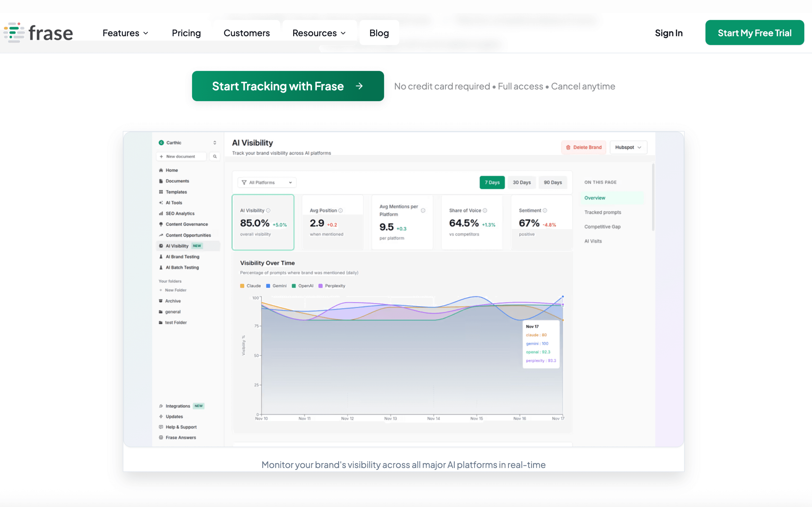Image resolution: width=812 pixels, height=507 pixels.
Task: Click the SEO Analytics bar chart icon
Action: pos(161,214)
